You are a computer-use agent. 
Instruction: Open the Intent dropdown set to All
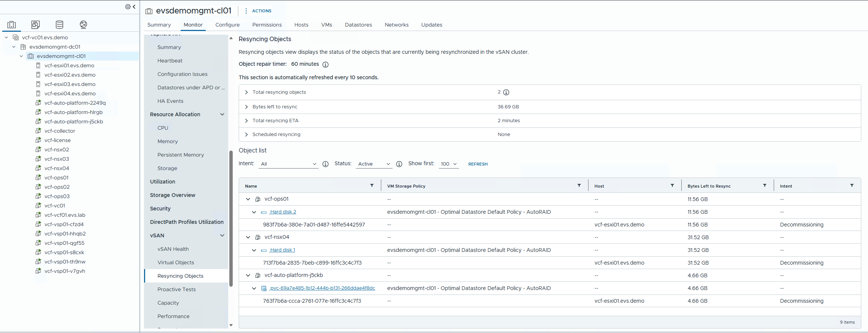(x=288, y=164)
